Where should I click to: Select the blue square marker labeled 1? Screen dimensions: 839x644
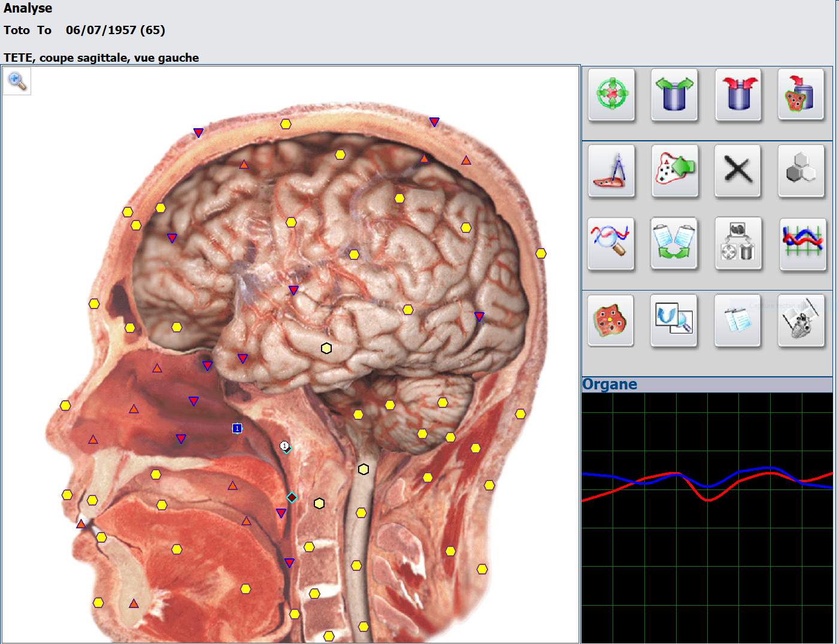click(x=237, y=428)
